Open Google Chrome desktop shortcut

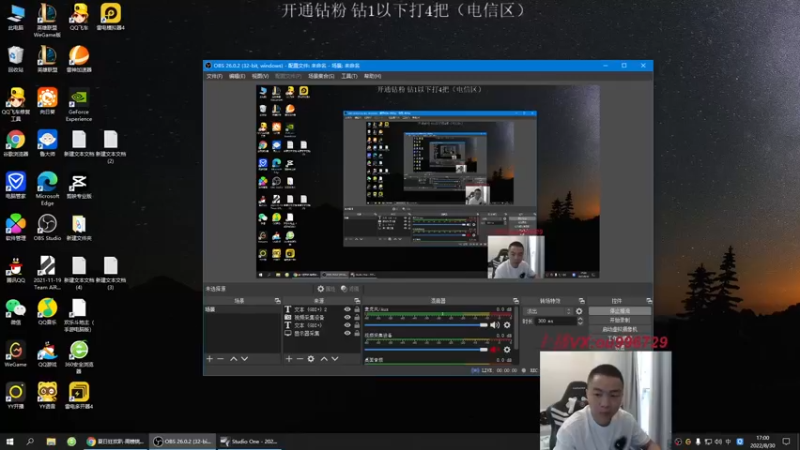pos(15,143)
